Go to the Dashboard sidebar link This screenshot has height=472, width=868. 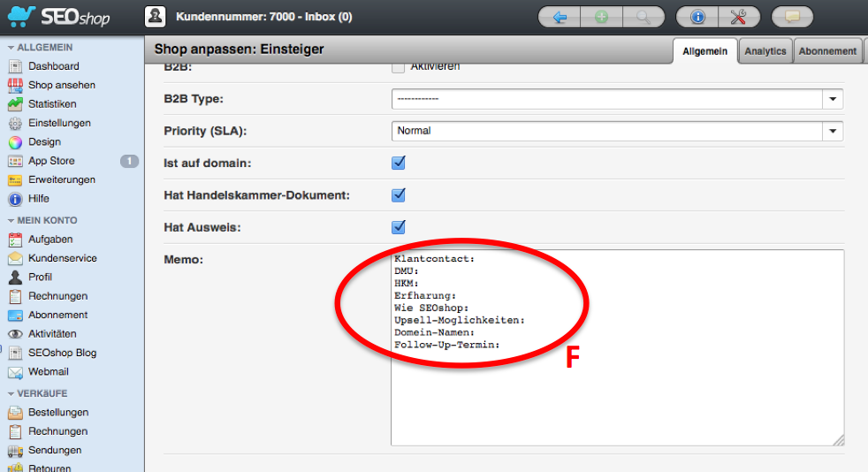[x=53, y=66]
